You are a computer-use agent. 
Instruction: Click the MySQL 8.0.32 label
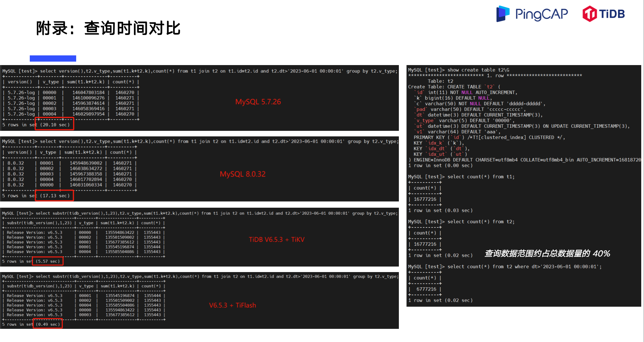[x=243, y=174]
